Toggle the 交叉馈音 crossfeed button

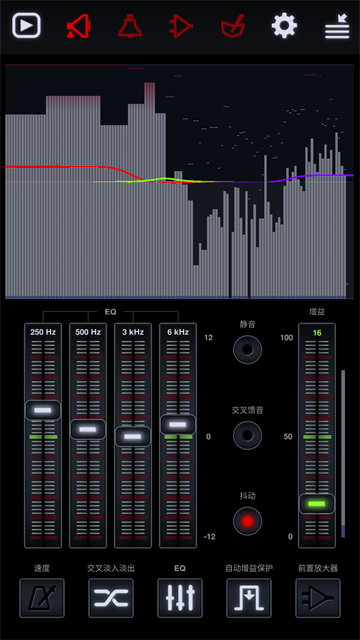pos(247,435)
